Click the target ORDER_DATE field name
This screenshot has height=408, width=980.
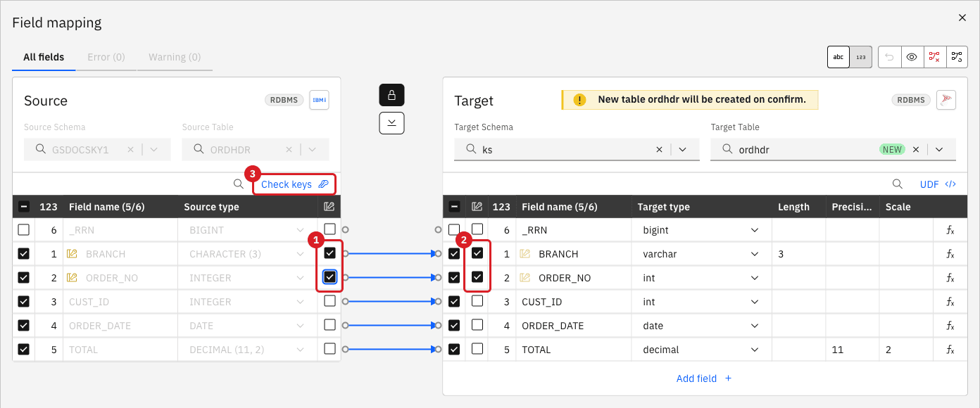553,326
